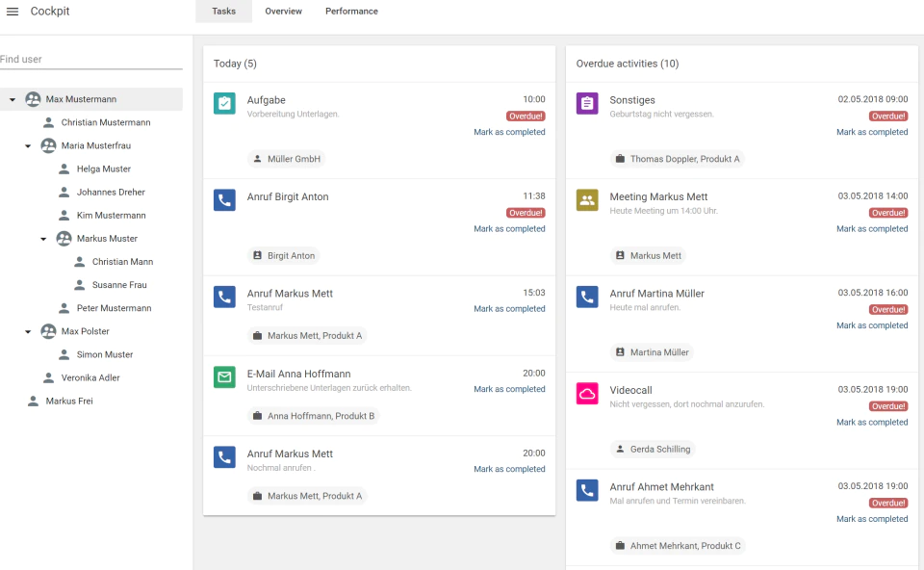Screen dimensions: 924x570
Task: Mark the Aufgabe task as completed
Action: (x=510, y=132)
